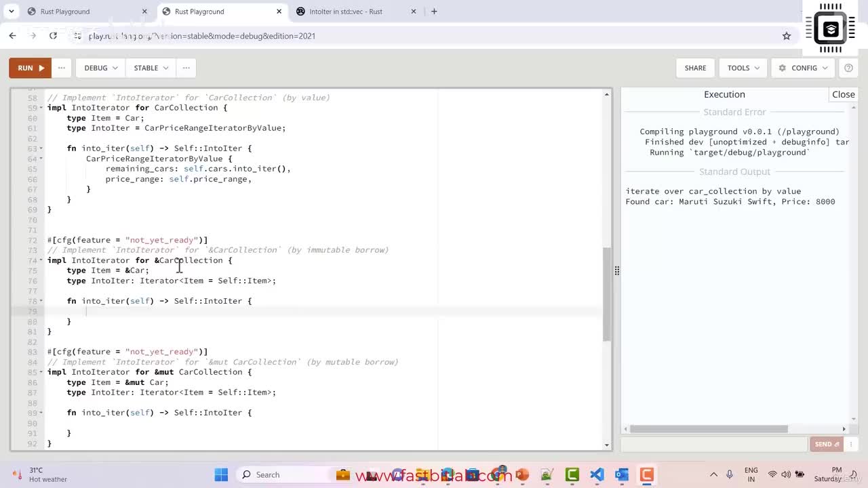Open the DEBUG mode dropdown
The image size is (868, 488).
click(x=101, y=68)
